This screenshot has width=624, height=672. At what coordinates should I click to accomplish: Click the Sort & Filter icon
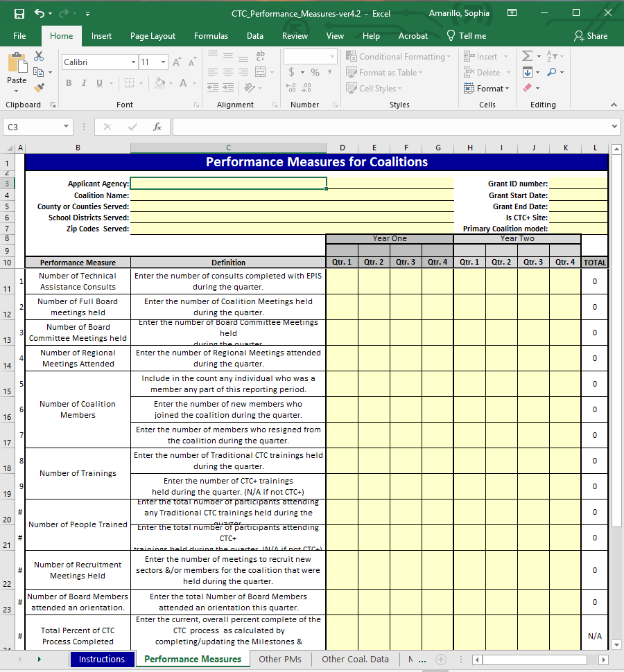coord(551,56)
